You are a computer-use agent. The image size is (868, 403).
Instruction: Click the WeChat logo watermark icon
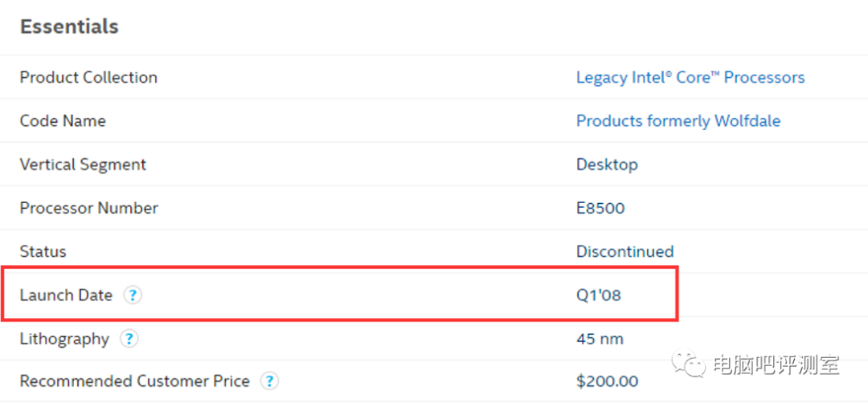690,366
